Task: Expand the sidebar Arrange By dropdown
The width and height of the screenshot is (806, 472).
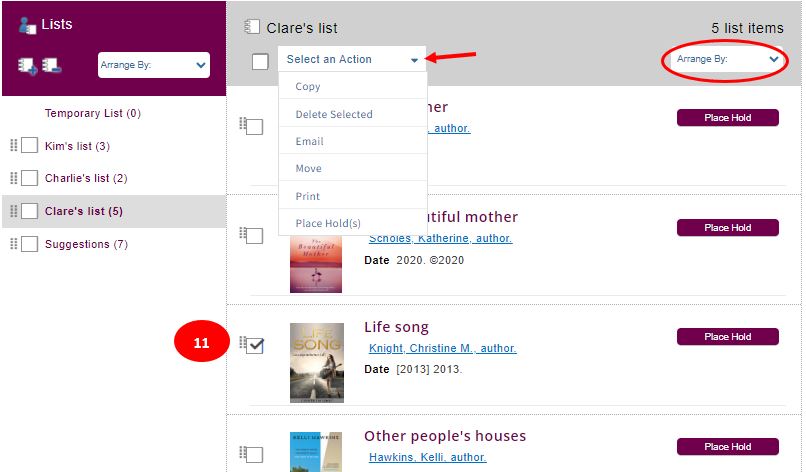Action: pyautogui.click(x=153, y=66)
